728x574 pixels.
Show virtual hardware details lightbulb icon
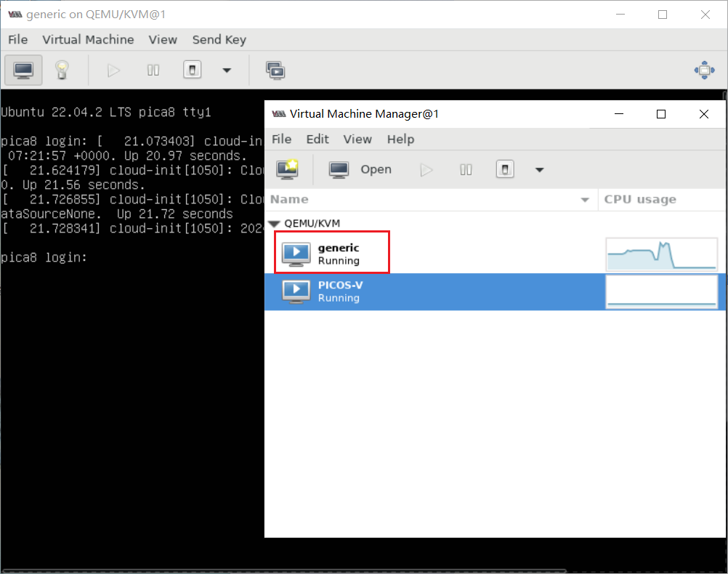click(62, 70)
